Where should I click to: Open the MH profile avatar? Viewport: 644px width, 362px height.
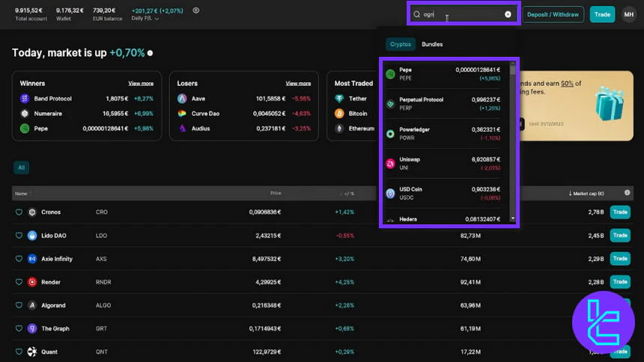pos(629,14)
